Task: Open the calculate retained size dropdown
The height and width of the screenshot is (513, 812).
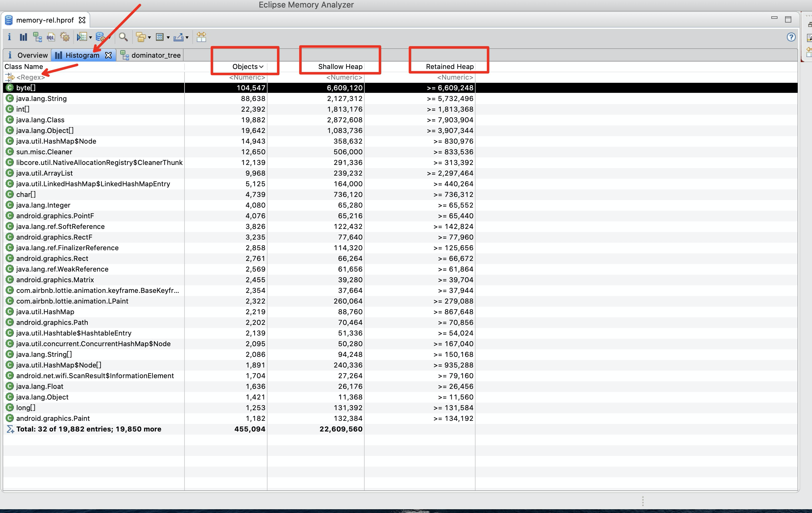Action: pos(168,37)
